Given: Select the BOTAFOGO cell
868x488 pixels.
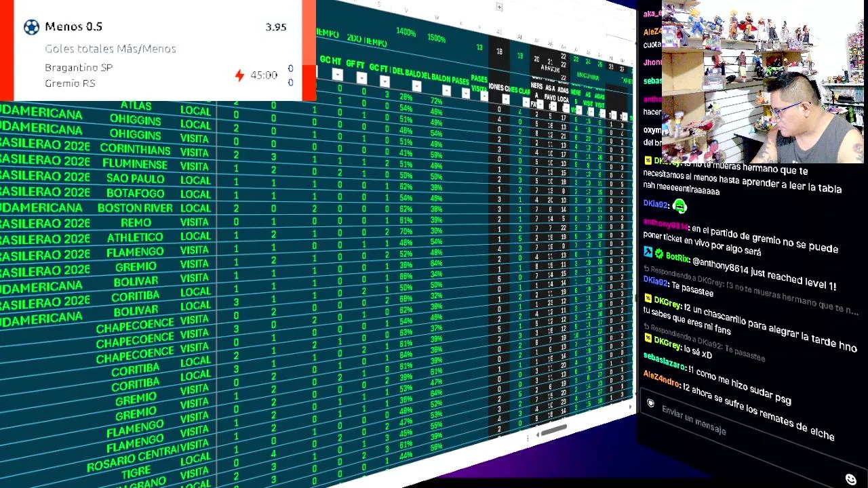Looking at the screenshot, I should [136, 193].
